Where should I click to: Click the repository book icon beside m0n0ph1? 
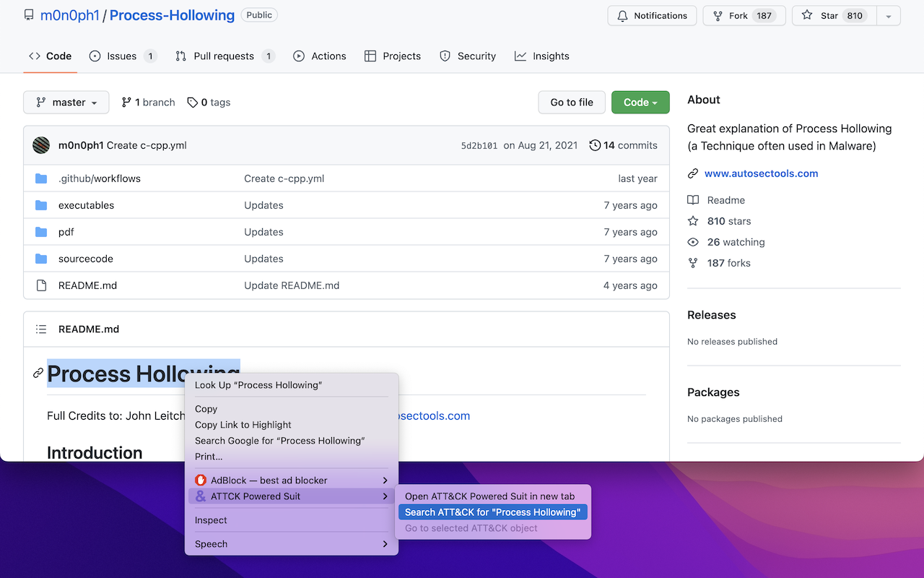[x=29, y=15]
